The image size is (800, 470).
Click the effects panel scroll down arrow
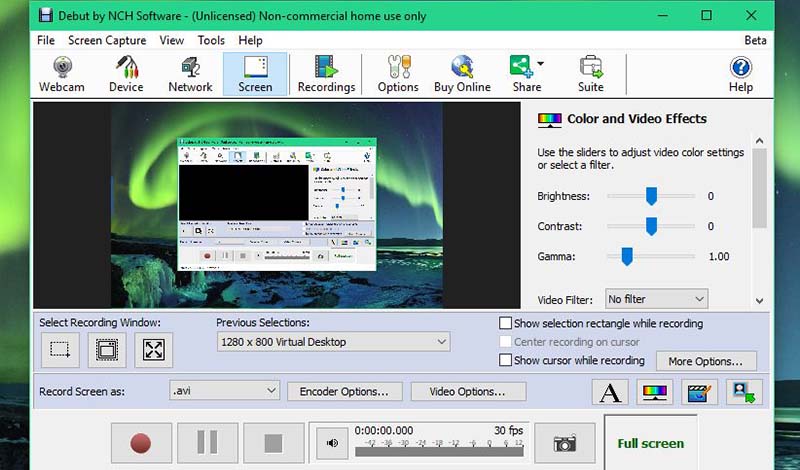click(760, 301)
